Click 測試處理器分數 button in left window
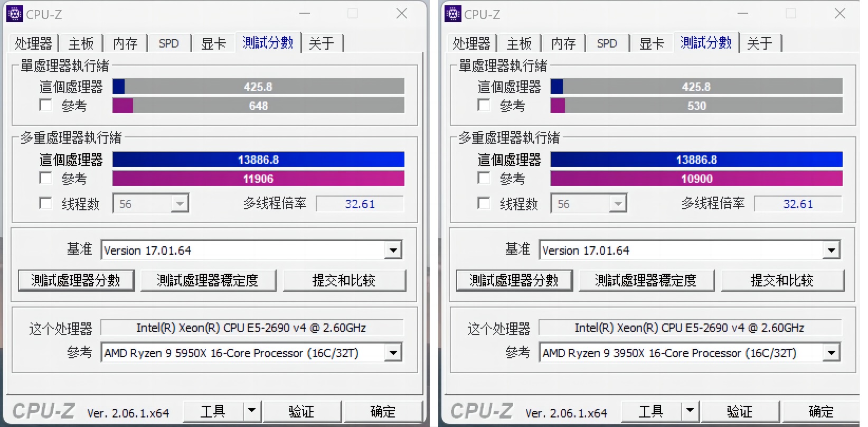This screenshot has width=868, height=427. tap(76, 280)
